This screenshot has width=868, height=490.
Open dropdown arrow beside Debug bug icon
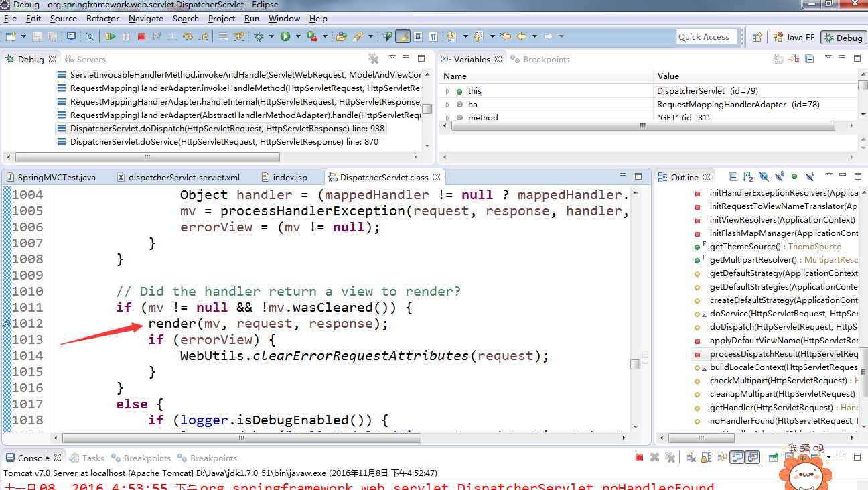point(271,36)
